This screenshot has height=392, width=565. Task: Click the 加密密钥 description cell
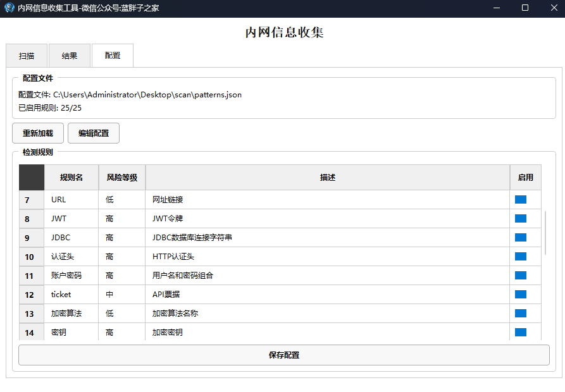[328, 332]
